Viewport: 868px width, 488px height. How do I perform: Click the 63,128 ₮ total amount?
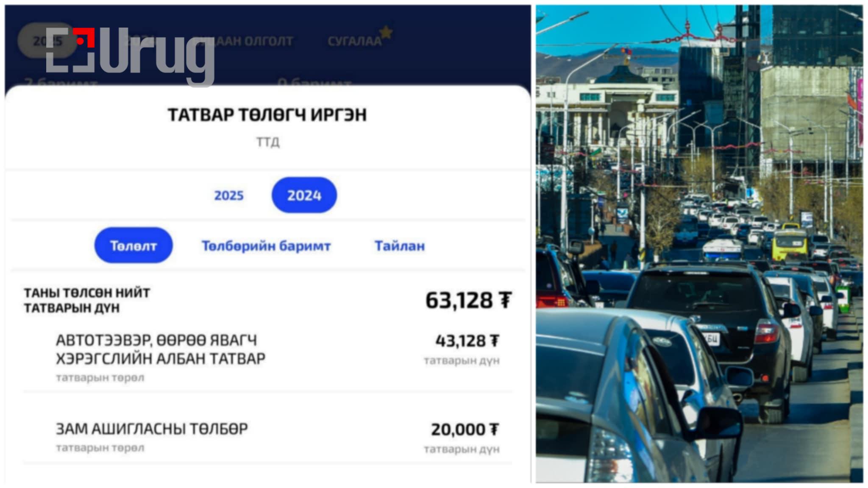pyautogui.click(x=468, y=300)
